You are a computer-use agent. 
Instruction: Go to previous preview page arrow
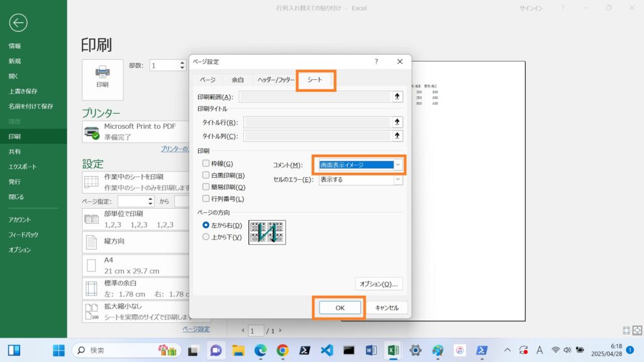pyautogui.click(x=243, y=331)
